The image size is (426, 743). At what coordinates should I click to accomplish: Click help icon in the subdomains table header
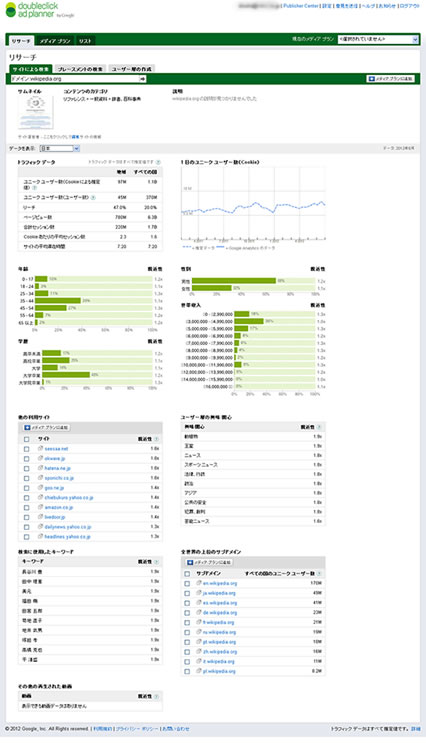click(319, 573)
